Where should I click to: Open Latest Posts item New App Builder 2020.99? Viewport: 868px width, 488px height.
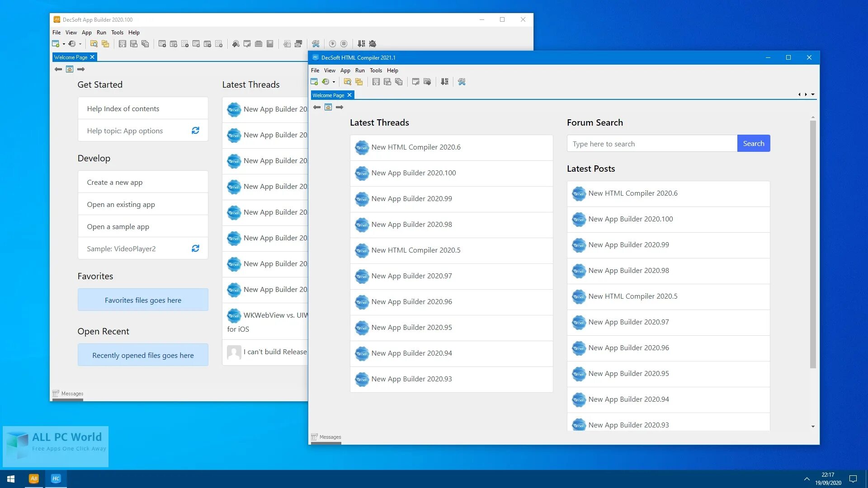(x=668, y=245)
